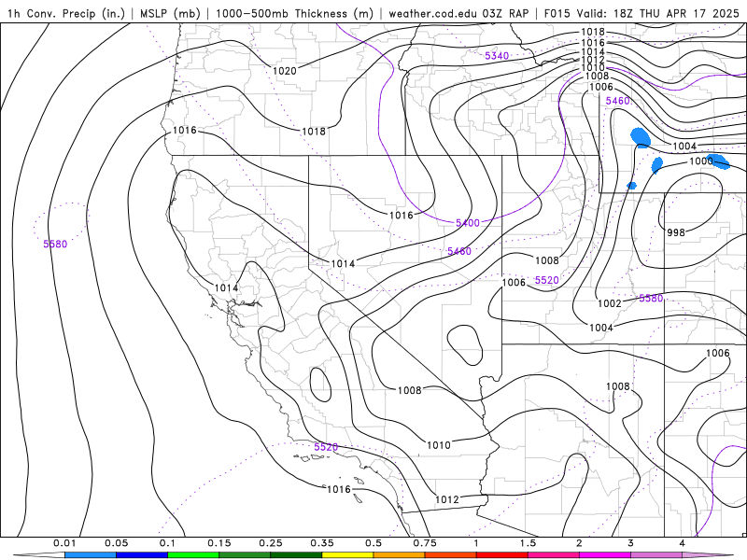
Task: Click the legend value 0.05
Action: [x=116, y=543]
